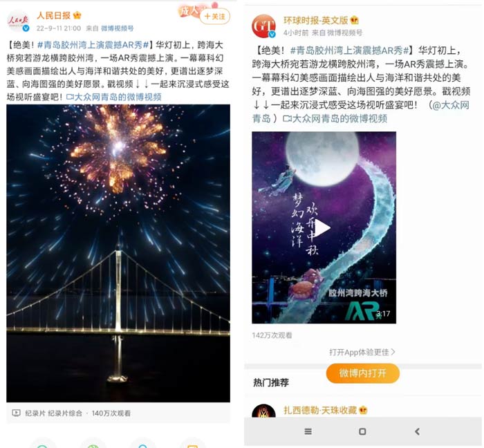Play the 欢舟中秋 AR video
Viewport: 484px width, 448px height.
pos(323,228)
